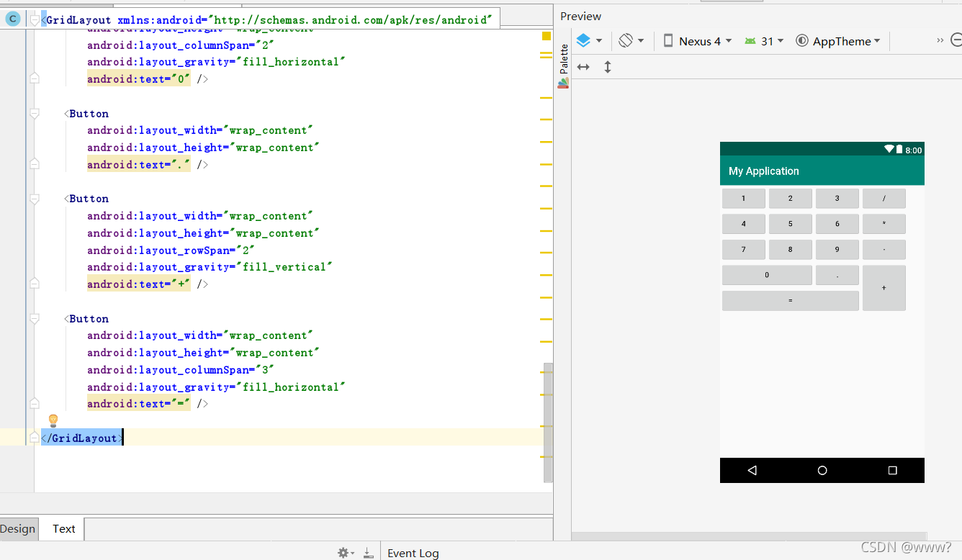Image resolution: width=962 pixels, height=560 pixels.
Task: Click the "5" button in phone preview
Action: click(x=791, y=224)
